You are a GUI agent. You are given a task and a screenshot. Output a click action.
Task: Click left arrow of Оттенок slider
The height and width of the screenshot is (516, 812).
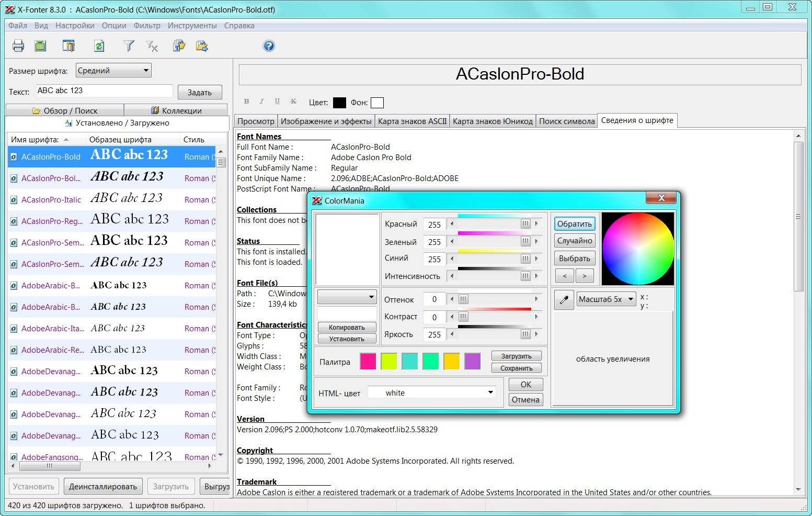[x=452, y=299]
